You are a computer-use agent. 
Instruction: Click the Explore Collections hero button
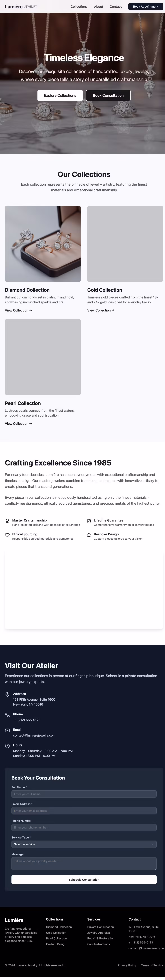60,95
